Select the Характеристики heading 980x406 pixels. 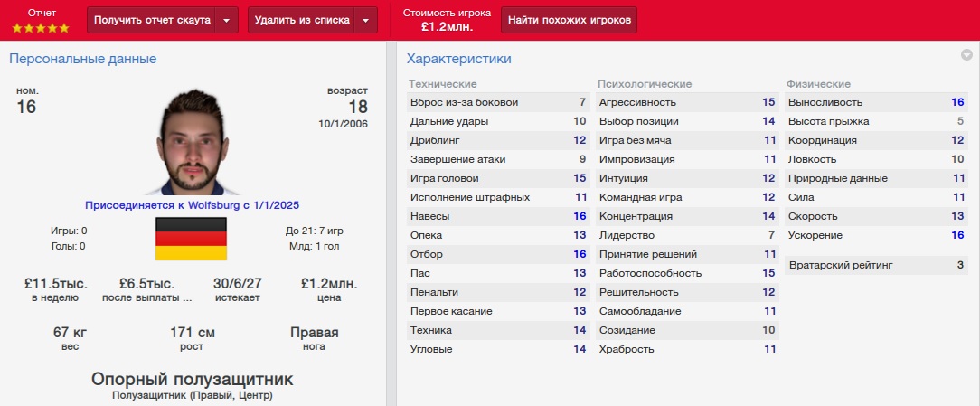coord(459,59)
